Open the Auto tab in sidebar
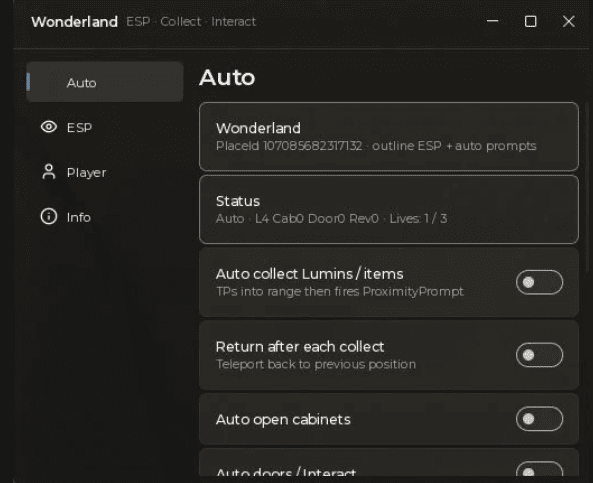Image resolution: width=593 pixels, height=483 pixels. coord(105,82)
